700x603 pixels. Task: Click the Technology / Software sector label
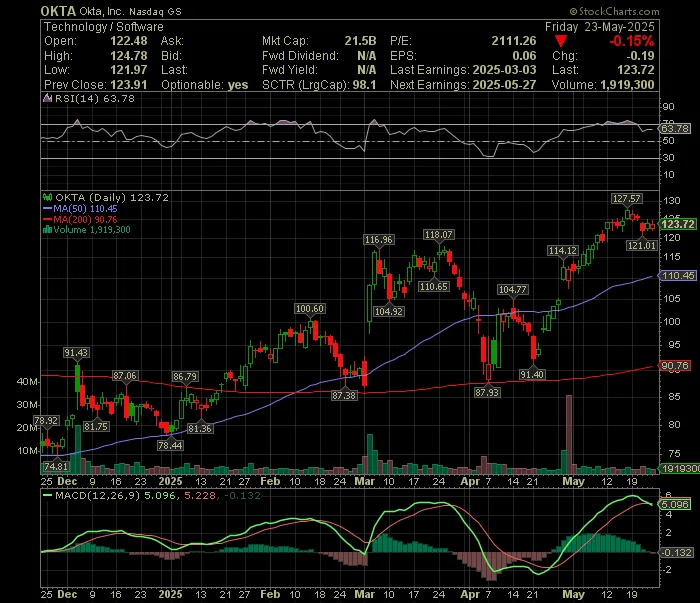(104, 27)
